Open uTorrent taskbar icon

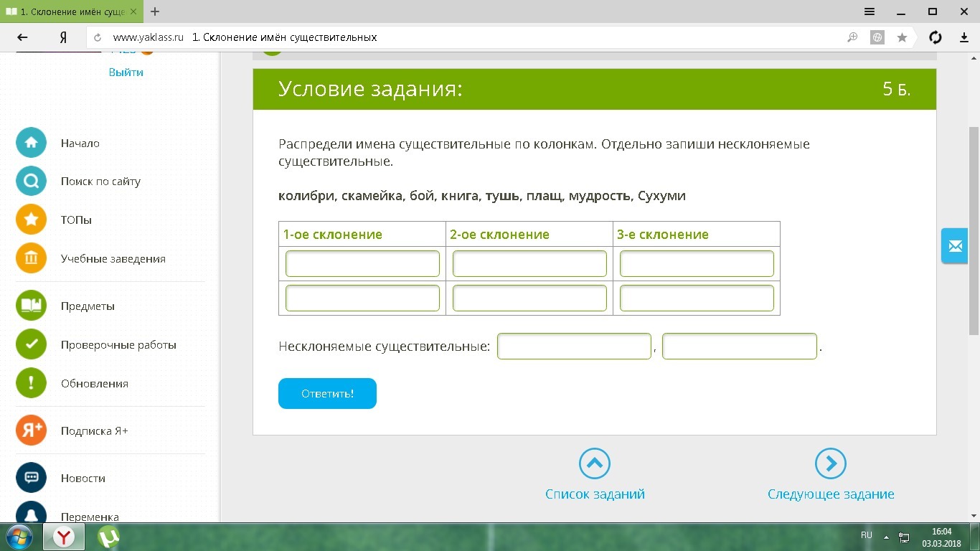[x=109, y=537]
